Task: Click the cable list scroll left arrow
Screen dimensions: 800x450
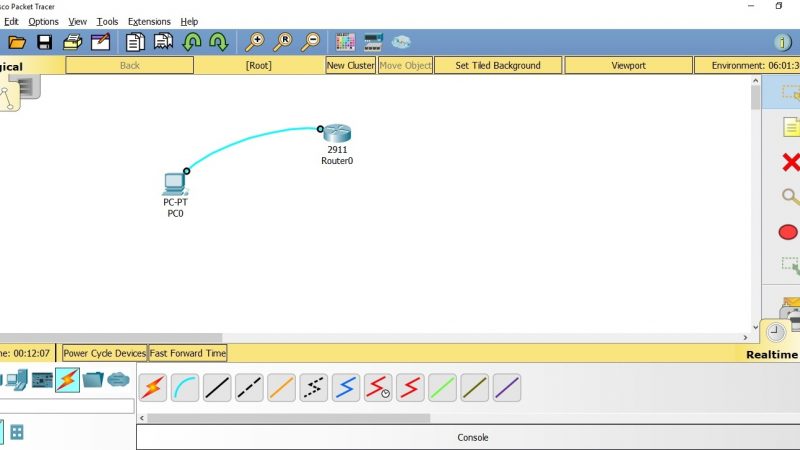Action: (142, 418)
